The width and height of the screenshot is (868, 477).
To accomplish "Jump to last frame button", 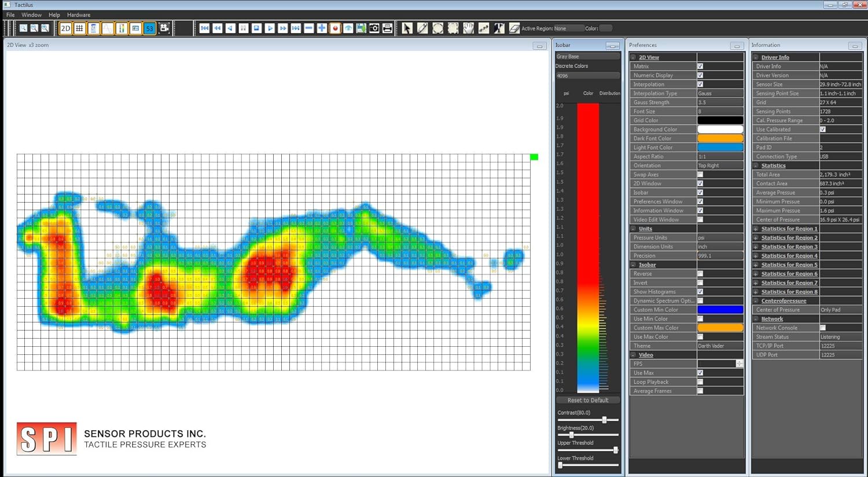I will tap(296, 28).
